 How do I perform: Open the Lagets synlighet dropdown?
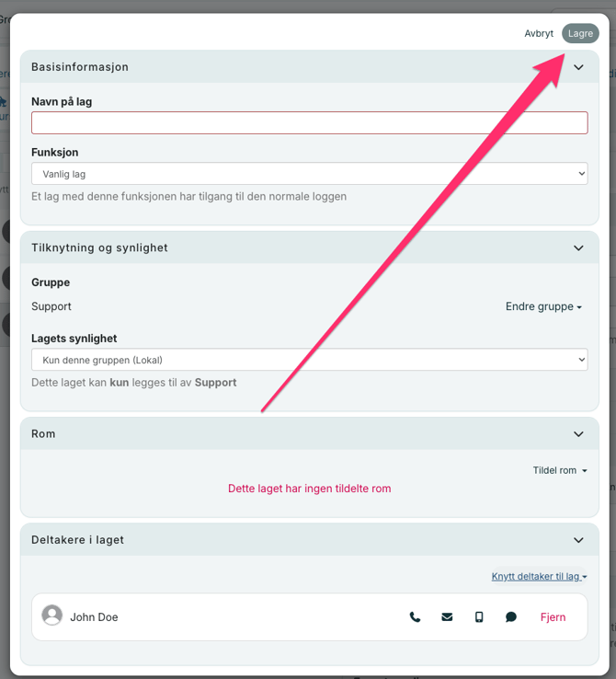309,360
